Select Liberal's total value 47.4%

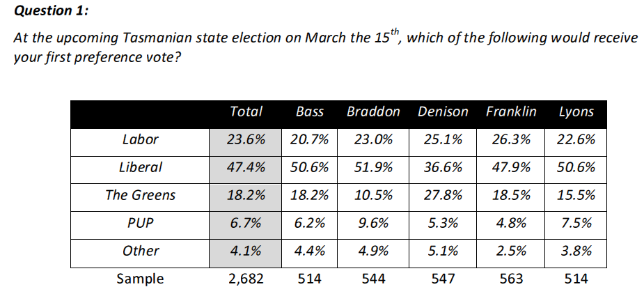point(246,167)
